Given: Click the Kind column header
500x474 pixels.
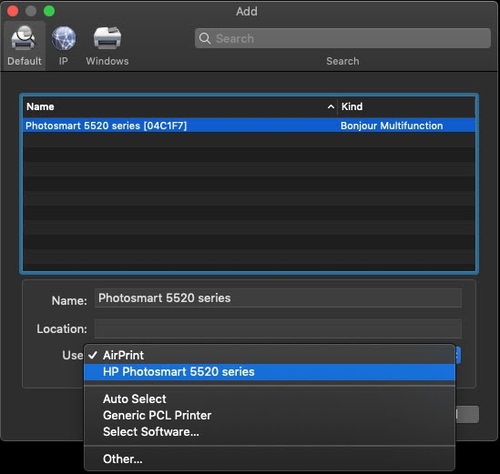Looking at the screenshot, I should click(406, 107).
